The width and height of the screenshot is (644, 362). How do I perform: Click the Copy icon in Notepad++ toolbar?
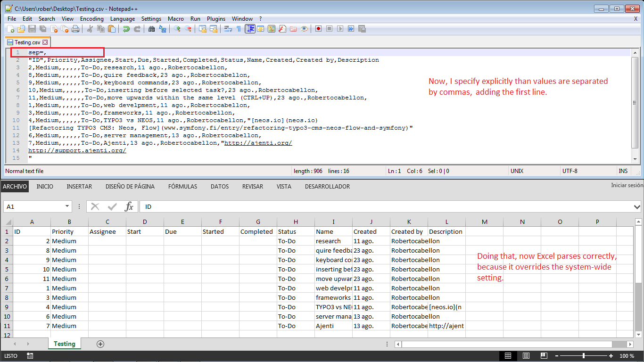coord(101,29)
